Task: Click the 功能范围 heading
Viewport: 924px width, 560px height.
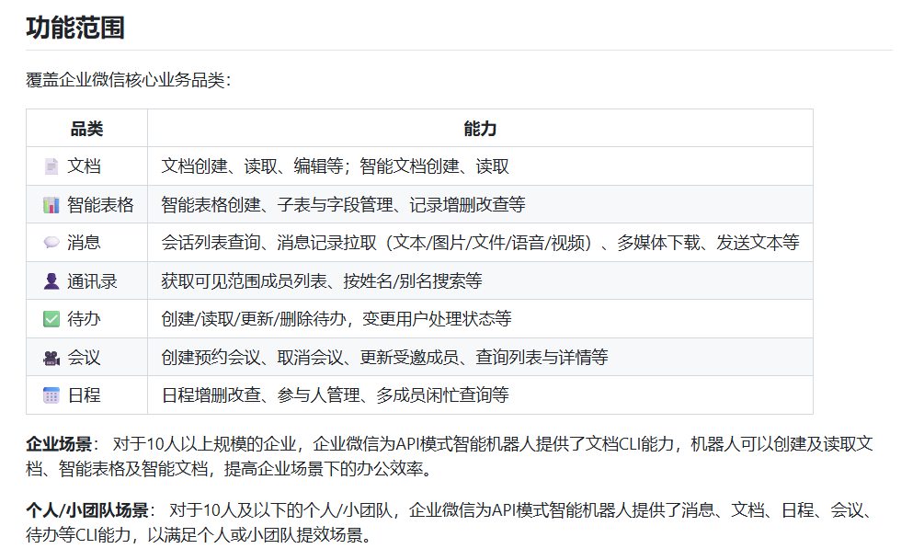Action: (75, 28)
